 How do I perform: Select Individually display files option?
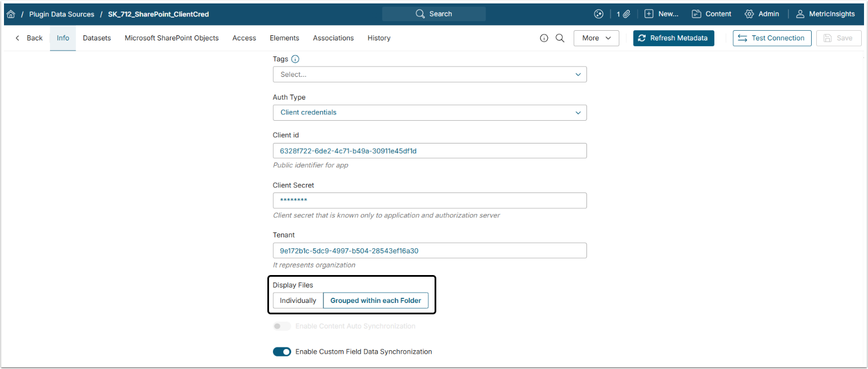click(298, 301)
